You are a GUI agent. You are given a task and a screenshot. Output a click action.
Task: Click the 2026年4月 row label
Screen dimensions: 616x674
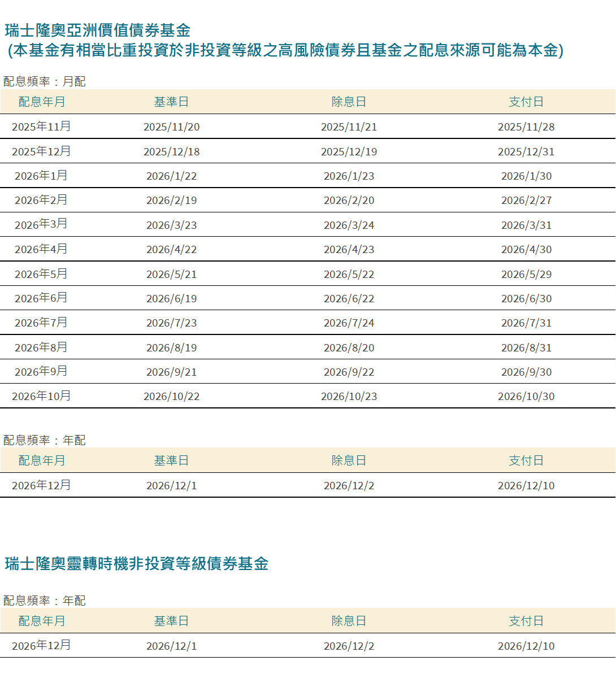[41, 249]
